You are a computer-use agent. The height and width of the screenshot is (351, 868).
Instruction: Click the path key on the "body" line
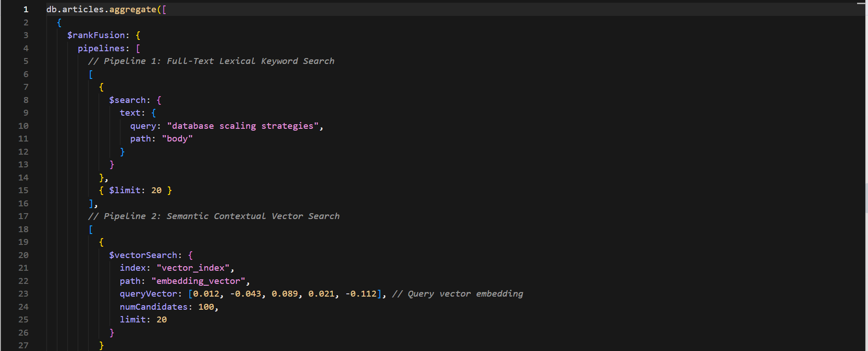pos(140,139)
